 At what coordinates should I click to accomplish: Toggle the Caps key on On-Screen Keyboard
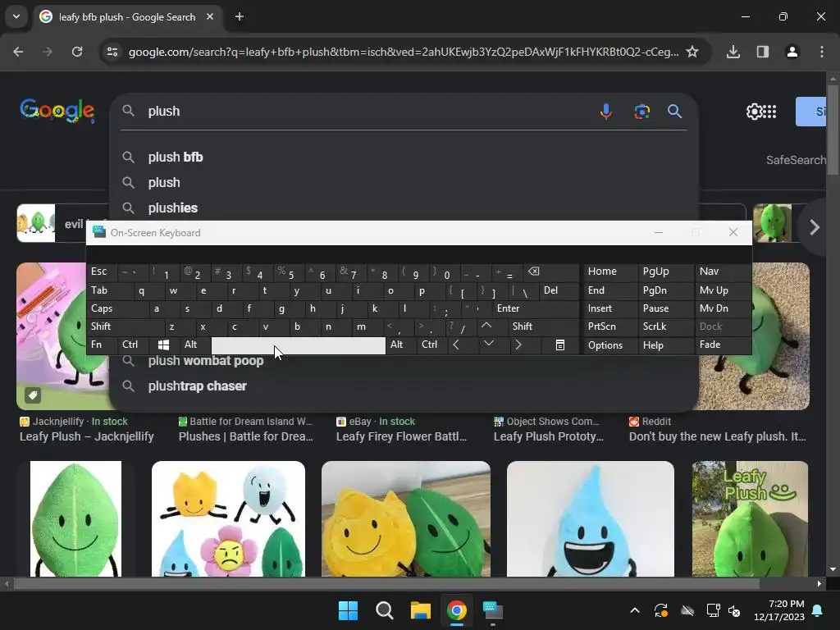coord(117,308)
